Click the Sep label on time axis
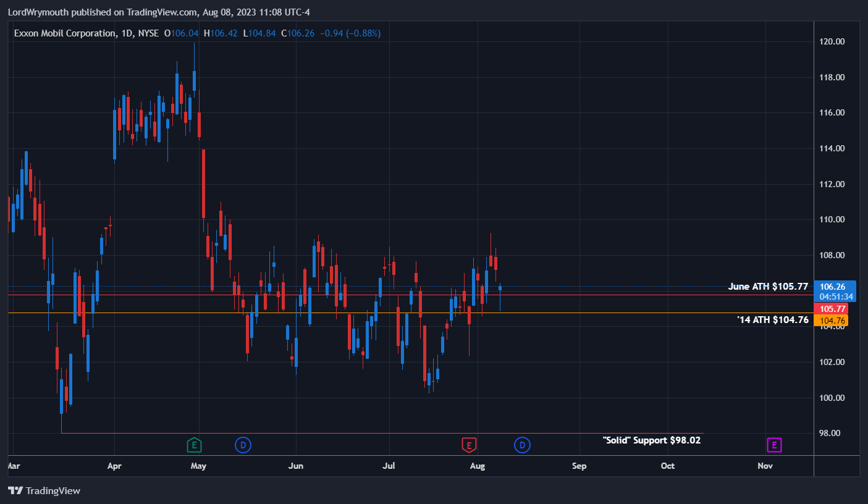 click(579, 466)
